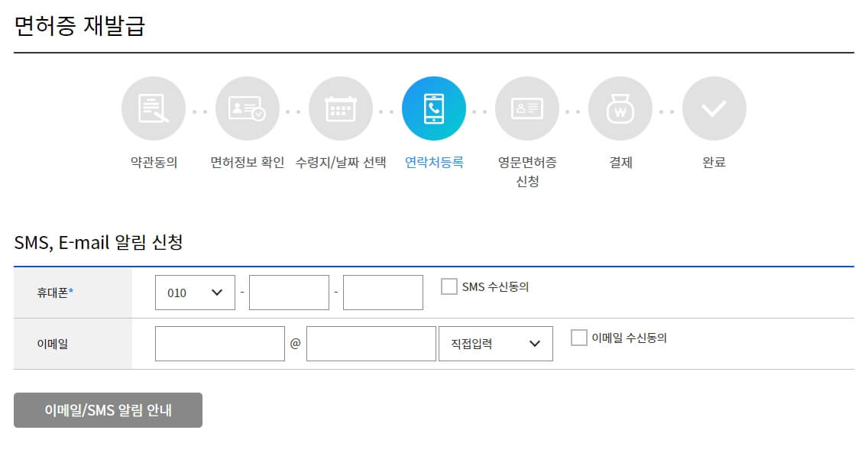This screenshot has width=868, height=456.
Task: Select the magnifier document icon for 약관동의
Action: (x=153, y=108)
